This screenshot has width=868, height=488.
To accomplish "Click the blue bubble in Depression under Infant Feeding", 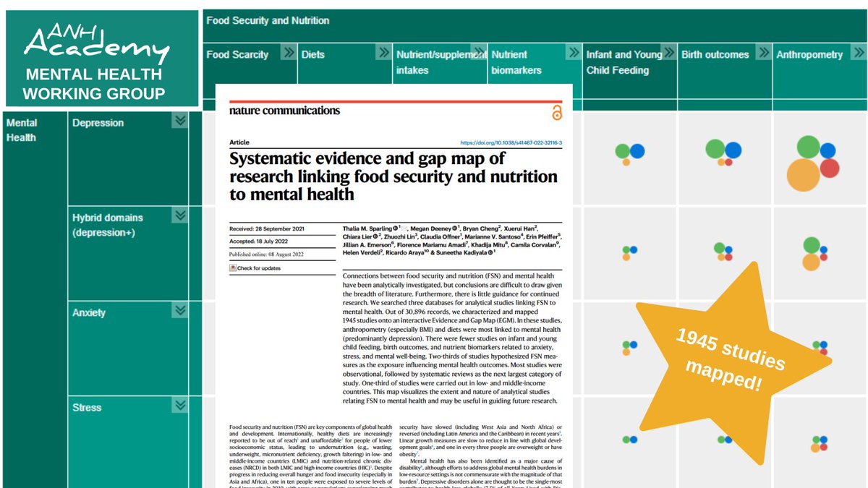I will click(x=637, y=151).
